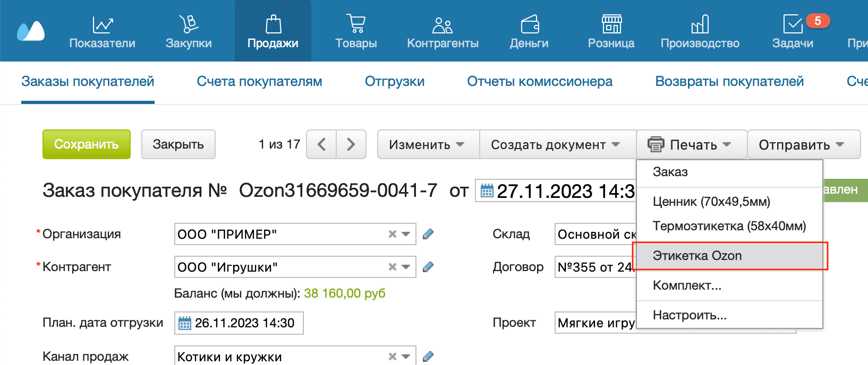Open the Розница section
868x365 pixels.
click(611, 32)
